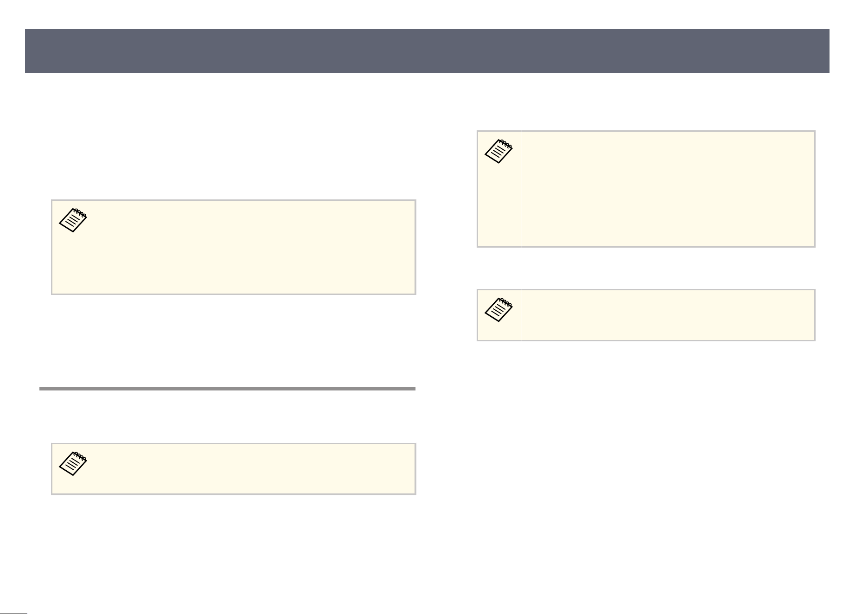Click the notepad icon in the tallest note box
This screenshot has width=868, height=614.
498,151
